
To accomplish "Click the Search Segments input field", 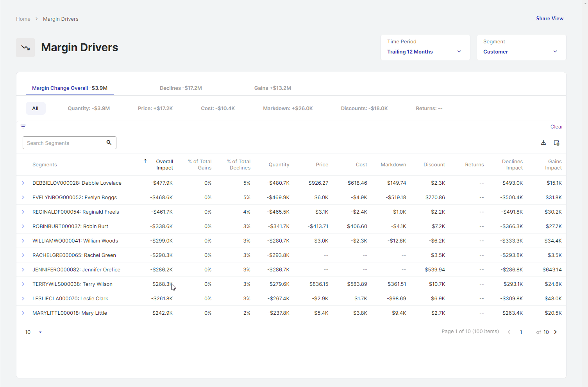I will (x=64, y=143).
